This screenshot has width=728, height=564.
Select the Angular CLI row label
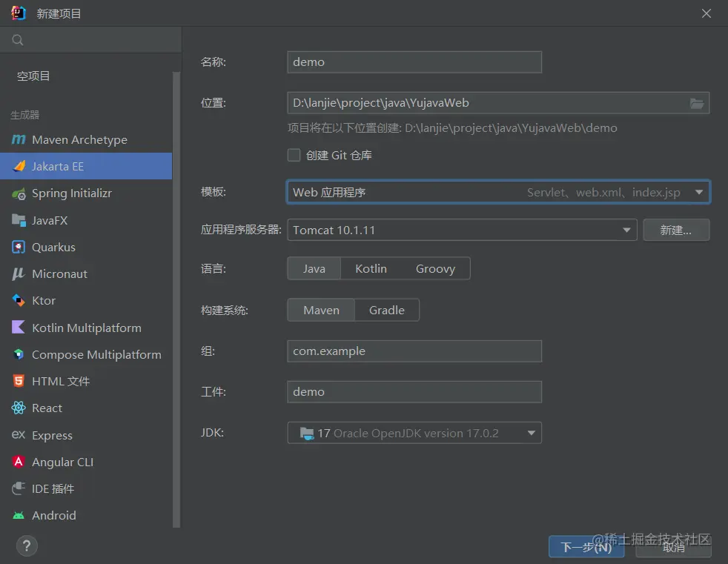63,462
